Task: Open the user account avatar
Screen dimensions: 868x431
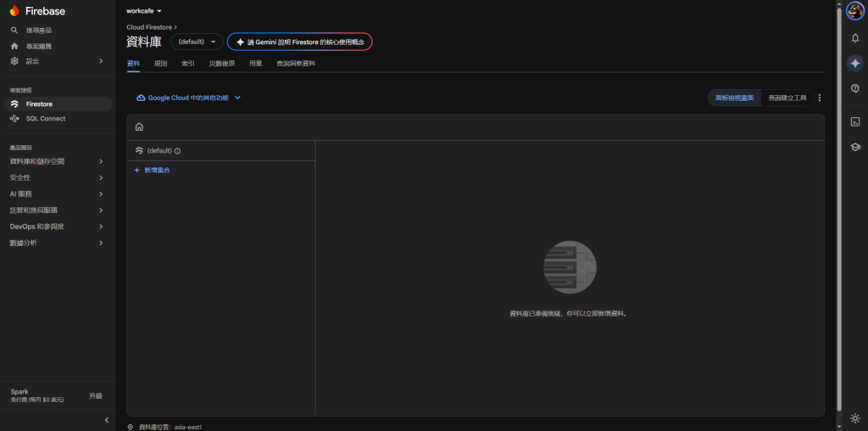Action: 854,11
